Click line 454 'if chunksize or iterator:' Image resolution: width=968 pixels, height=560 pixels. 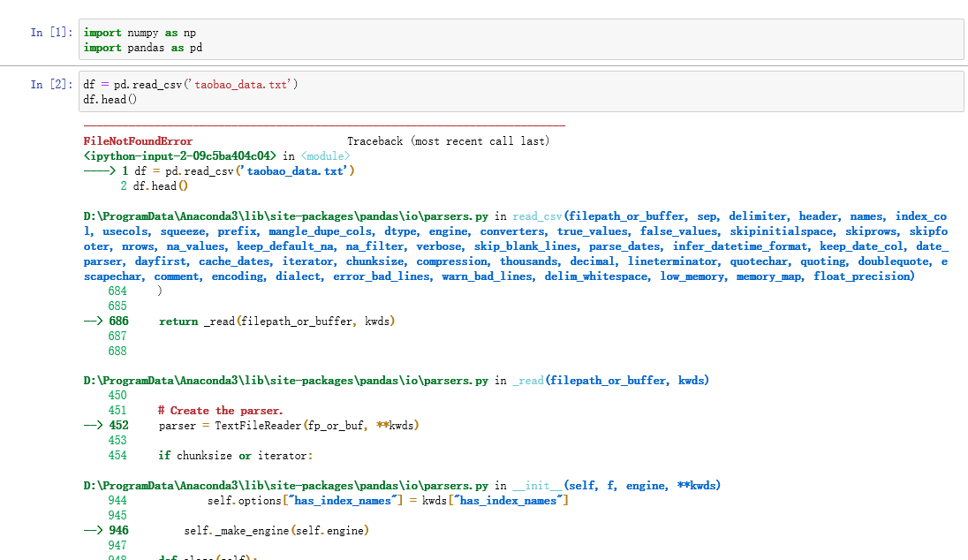pos(236,456)
